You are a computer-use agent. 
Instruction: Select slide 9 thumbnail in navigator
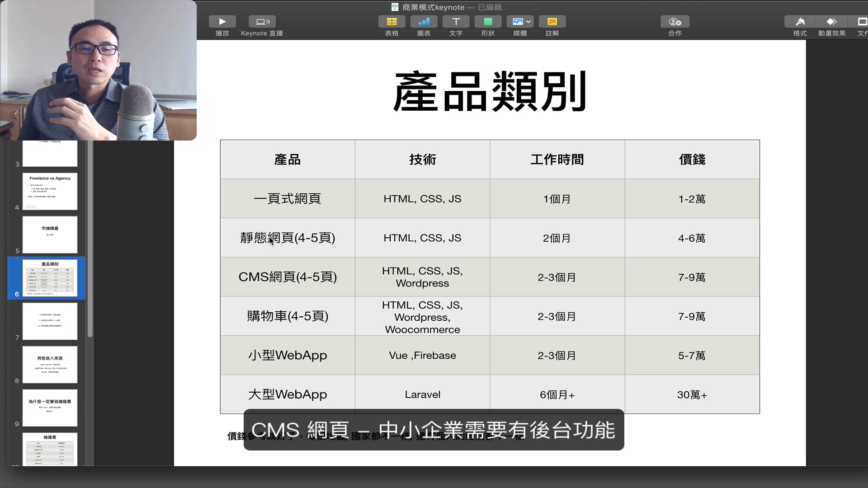(x=50, y=408)
